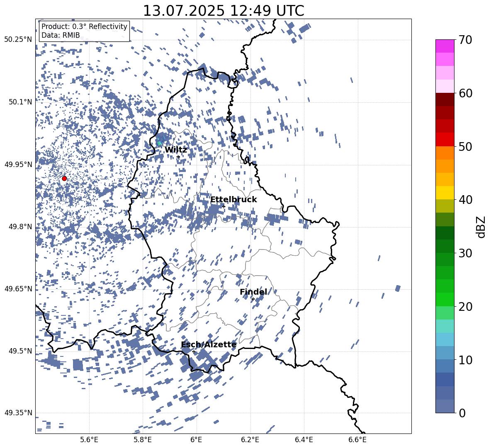Viewport: 491px width, 448px height.
Task: Click the 6.2°E longitude label
Action: click(250, 440)
